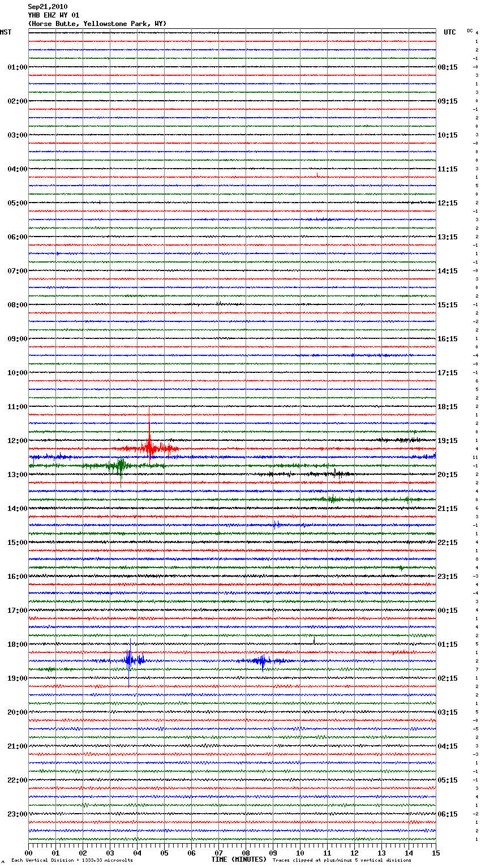Click minute 03 tick label on bottom axis
The image size is (481, 868).
pyautogui.click(x=110, y=853)
